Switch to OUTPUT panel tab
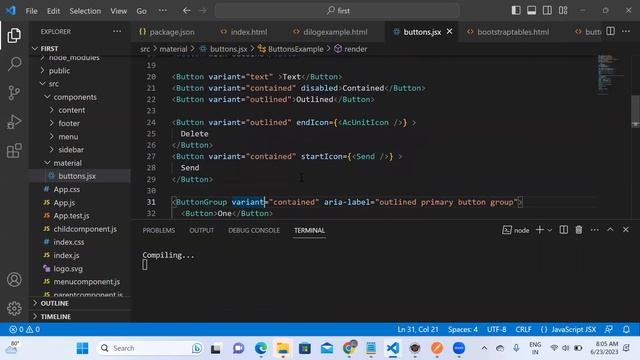 (x=202, y=231)
